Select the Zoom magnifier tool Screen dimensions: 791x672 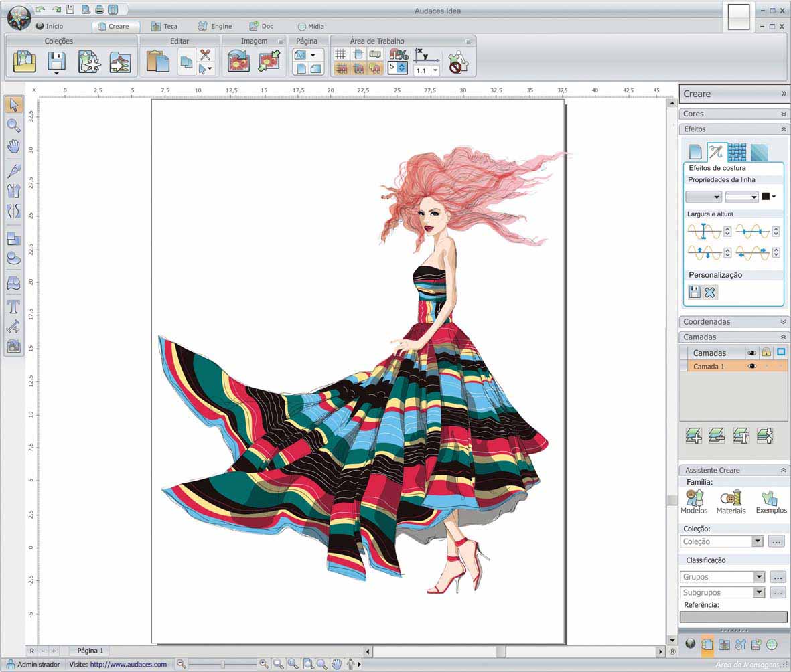coord(13,125)
